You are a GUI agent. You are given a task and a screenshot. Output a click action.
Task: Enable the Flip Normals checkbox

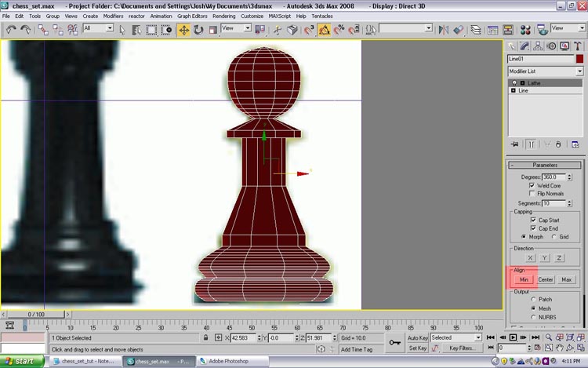click(x=532, y=194)
